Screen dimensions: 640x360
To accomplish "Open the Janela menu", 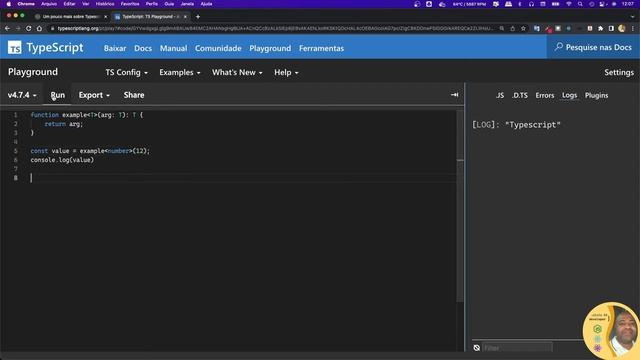I will click(187, 4).
